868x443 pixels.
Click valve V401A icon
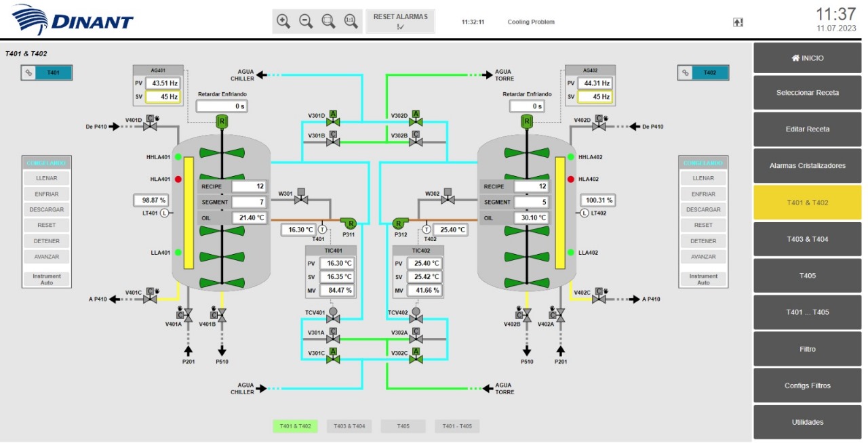coord(186,315)
